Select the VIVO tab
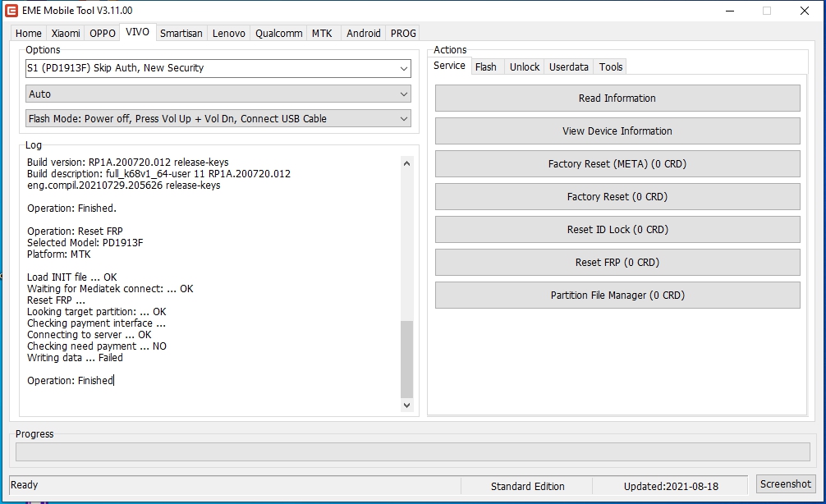 click(137, 31)
